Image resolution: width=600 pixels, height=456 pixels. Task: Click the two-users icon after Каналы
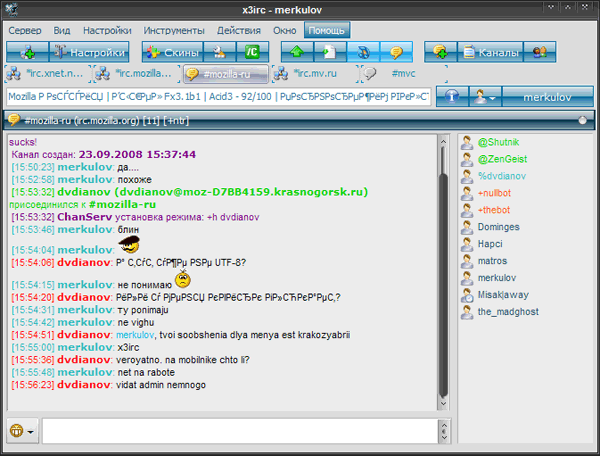(x=540, y=52)
